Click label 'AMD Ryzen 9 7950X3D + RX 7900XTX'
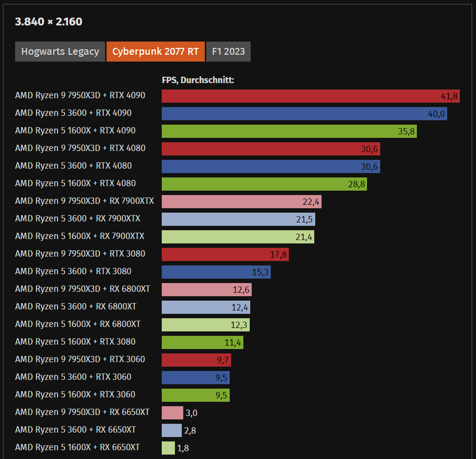 [x=85, y=201]
